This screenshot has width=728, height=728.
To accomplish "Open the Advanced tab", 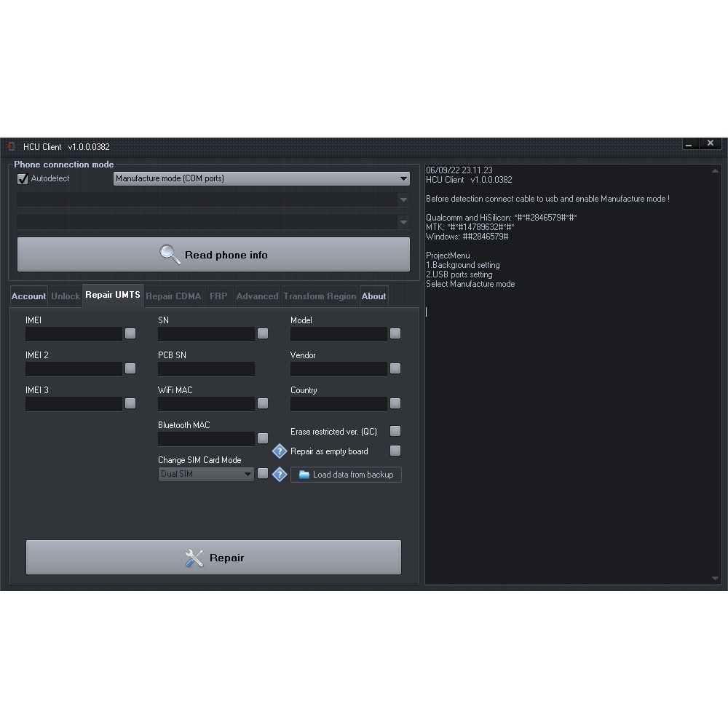I will [x=257, y=296].
